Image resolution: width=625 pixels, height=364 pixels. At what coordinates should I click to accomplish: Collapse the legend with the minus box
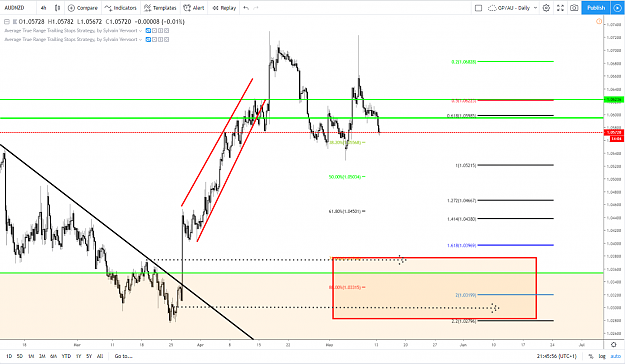[7, 22]
